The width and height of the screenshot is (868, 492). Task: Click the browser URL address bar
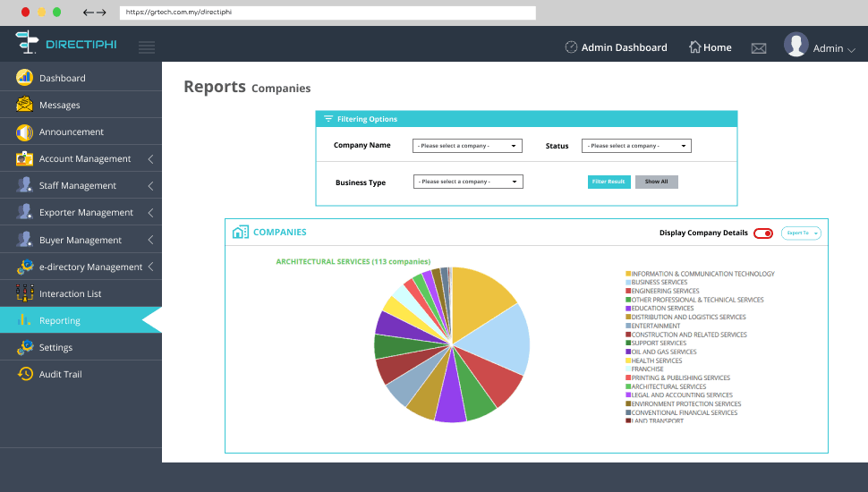(x=328, y=13)
